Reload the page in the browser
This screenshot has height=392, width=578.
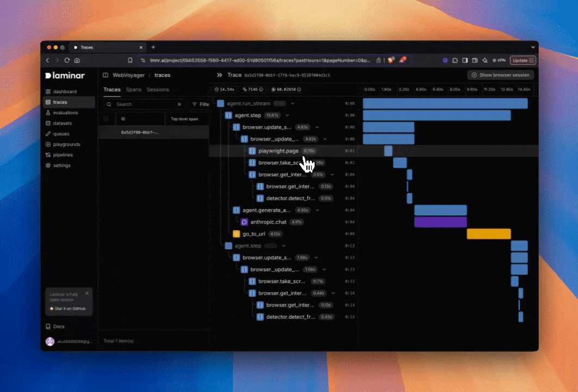[x=67, y=60]
